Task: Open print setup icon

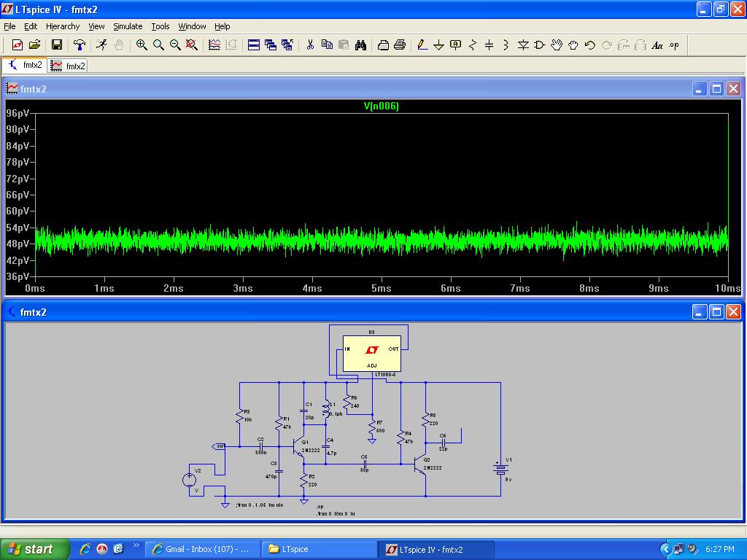Action: [x=383, y=44]
